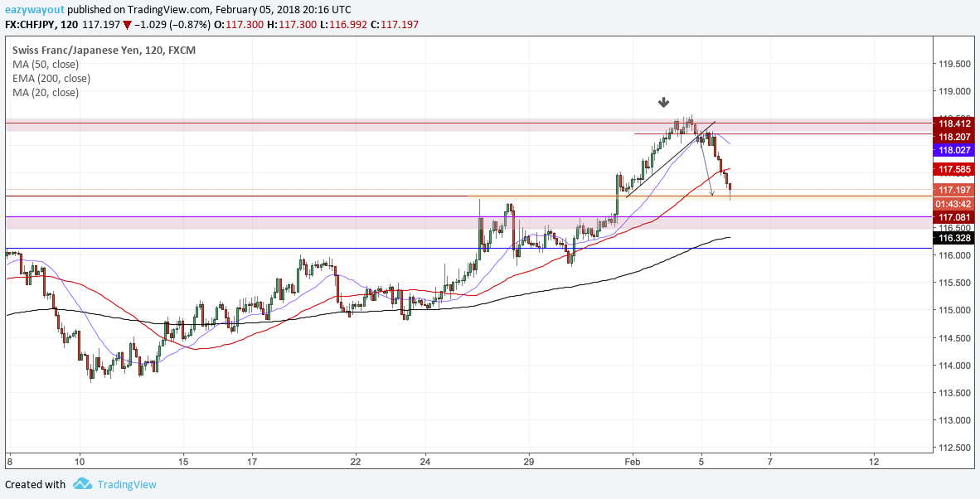980x499 pixels.
Task: Click the 116.000 price axis value
Action: click(956, 255)
